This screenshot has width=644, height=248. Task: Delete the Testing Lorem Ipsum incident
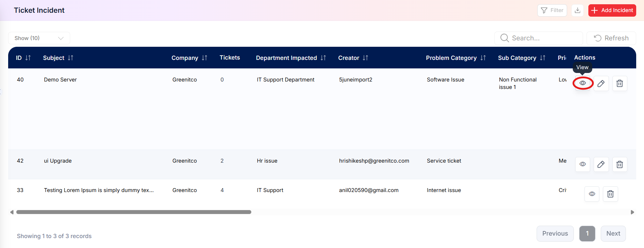(x=610, y=194)
